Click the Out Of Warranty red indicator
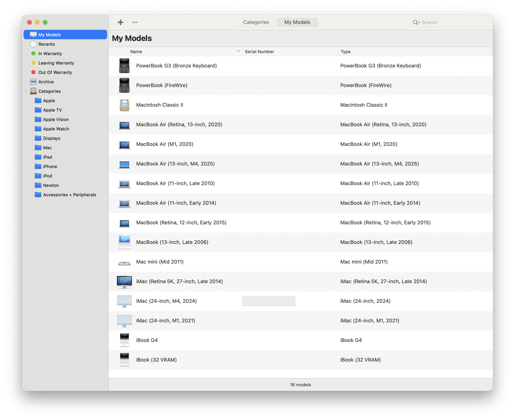Image resolution: width=515 pixels, height=420 pixels. [x=33, y=72]
